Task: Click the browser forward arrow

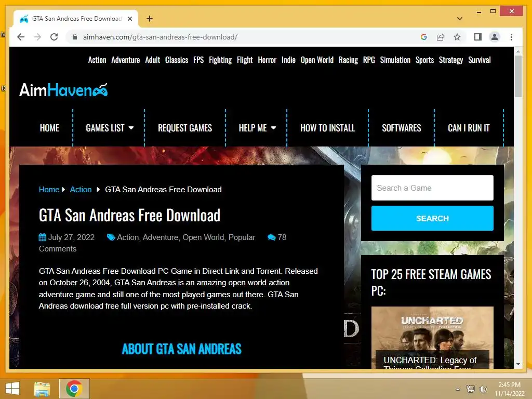Action: point(37,37)
